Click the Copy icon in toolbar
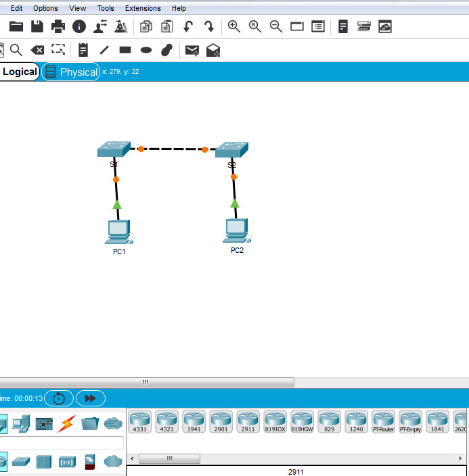Screen dimensions: 469x476 pyautogui.click(x=146, y=26)
